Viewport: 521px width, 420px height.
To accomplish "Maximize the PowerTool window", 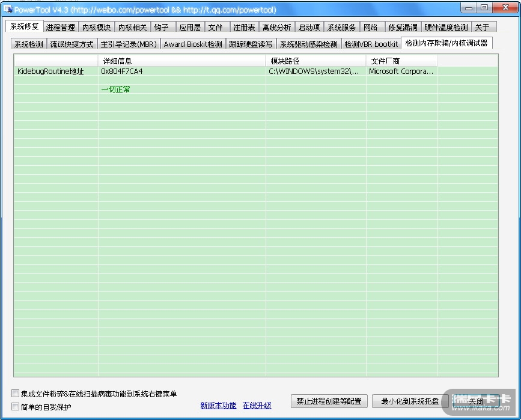I will click(484, 7).
